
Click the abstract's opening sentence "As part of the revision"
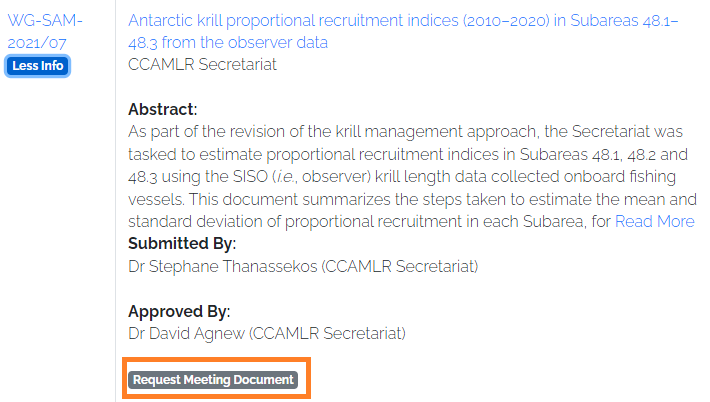click(206, 132)
